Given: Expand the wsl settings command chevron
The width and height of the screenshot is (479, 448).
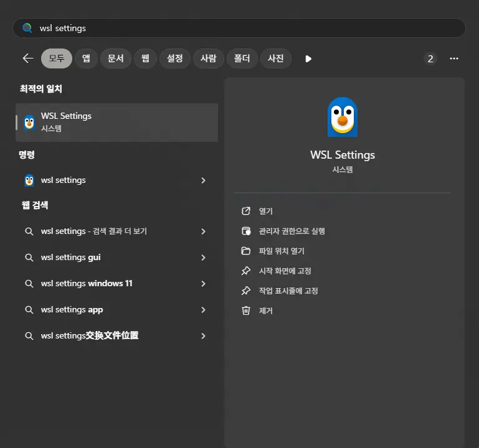Looking at the screenshot, I should 203,180.
